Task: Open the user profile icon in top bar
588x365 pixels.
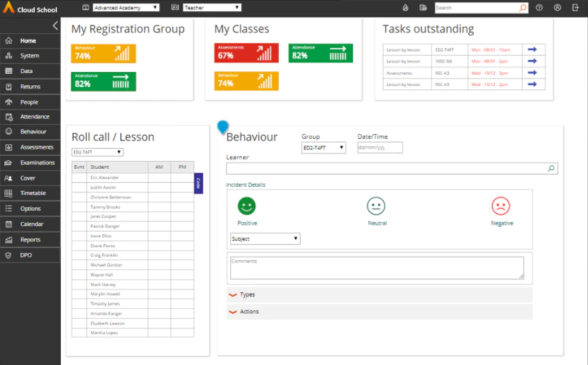Action: 558,8
